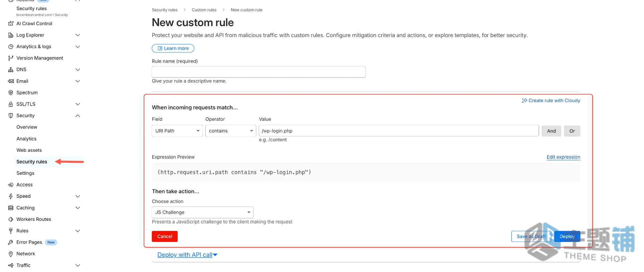This screenshot has width=644, height=272.
Task: Click the JavaScript challenge description text
Action: point(222,222)
